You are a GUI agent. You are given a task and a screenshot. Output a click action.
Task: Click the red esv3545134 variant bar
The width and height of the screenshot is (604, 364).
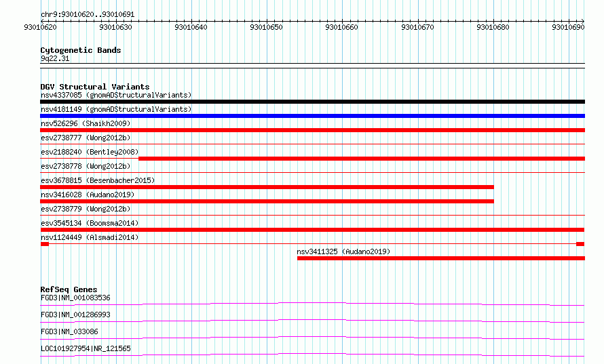(312, 230)
